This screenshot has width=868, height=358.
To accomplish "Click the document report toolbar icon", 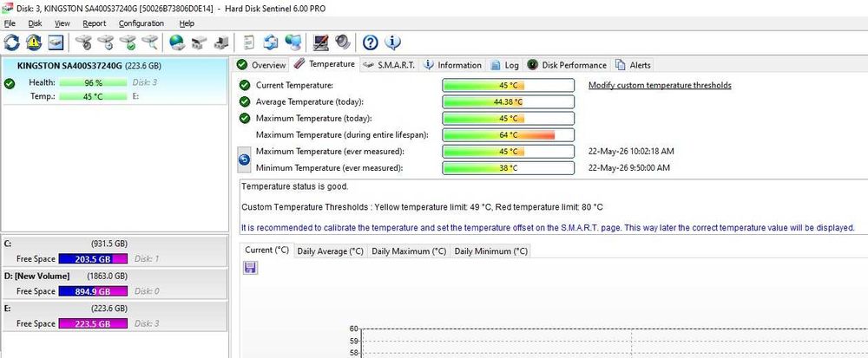I will point(250,42).
